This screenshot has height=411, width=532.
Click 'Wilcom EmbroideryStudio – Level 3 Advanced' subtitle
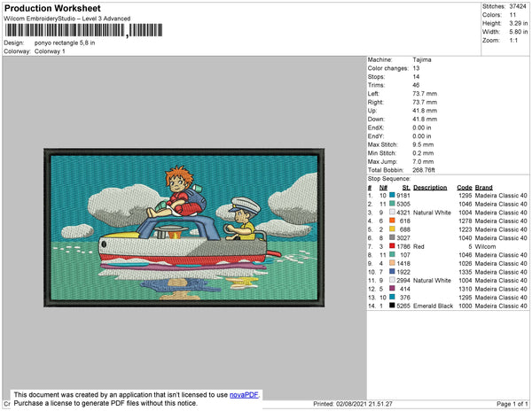click(x=67, y=19)
